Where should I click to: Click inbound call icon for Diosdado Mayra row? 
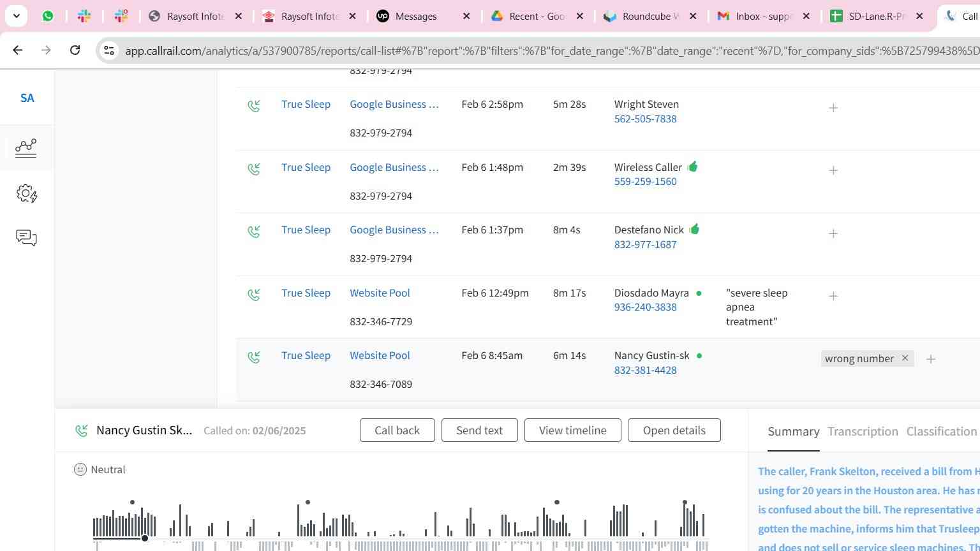pos(254,295)
